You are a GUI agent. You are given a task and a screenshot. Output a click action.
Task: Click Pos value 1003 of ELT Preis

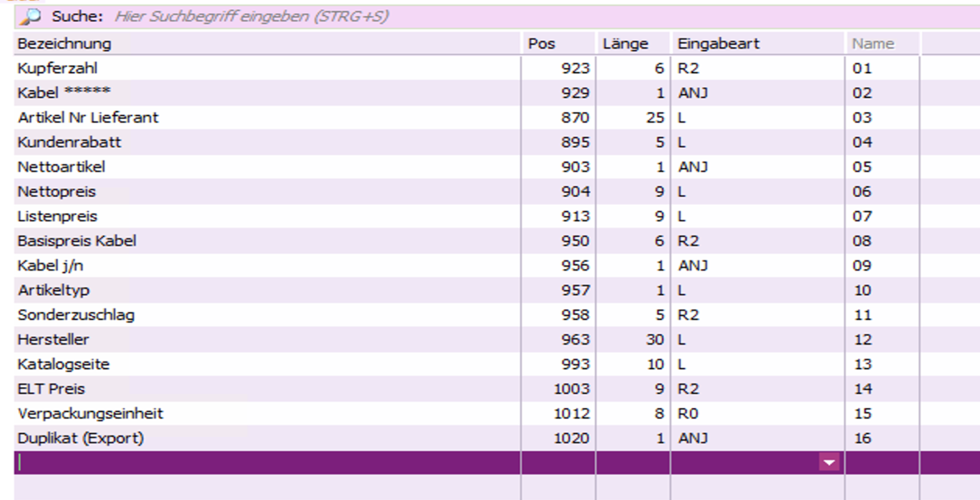click(571, 389)
